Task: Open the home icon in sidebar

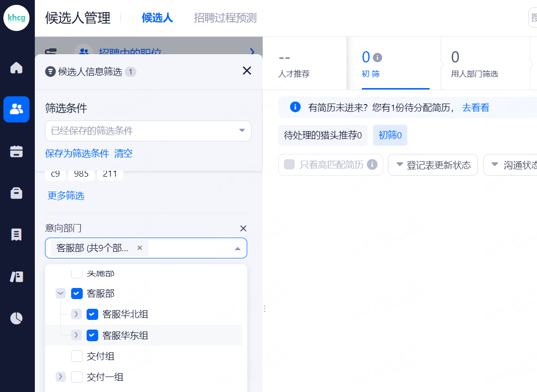Action: 16,68
